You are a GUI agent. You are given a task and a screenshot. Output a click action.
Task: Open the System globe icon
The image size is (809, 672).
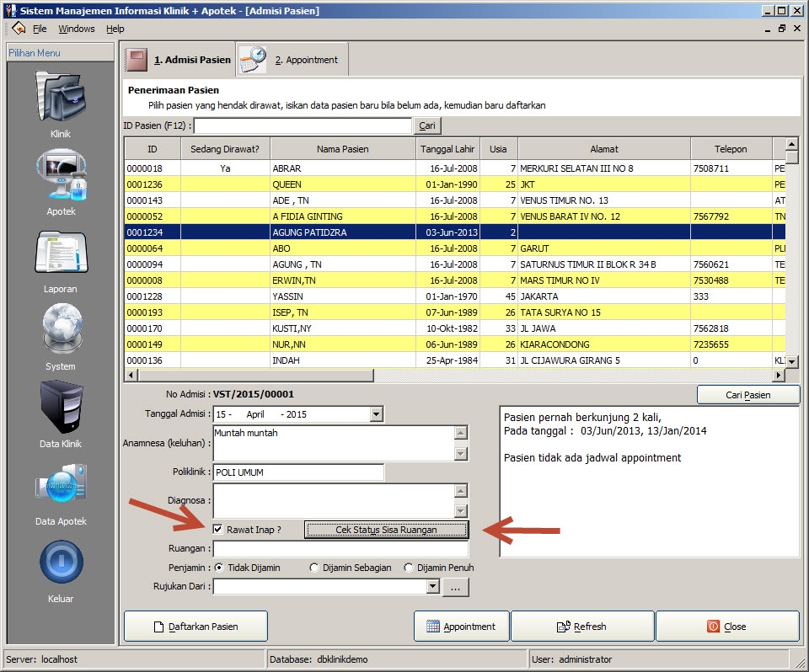[x=62, y=328]
